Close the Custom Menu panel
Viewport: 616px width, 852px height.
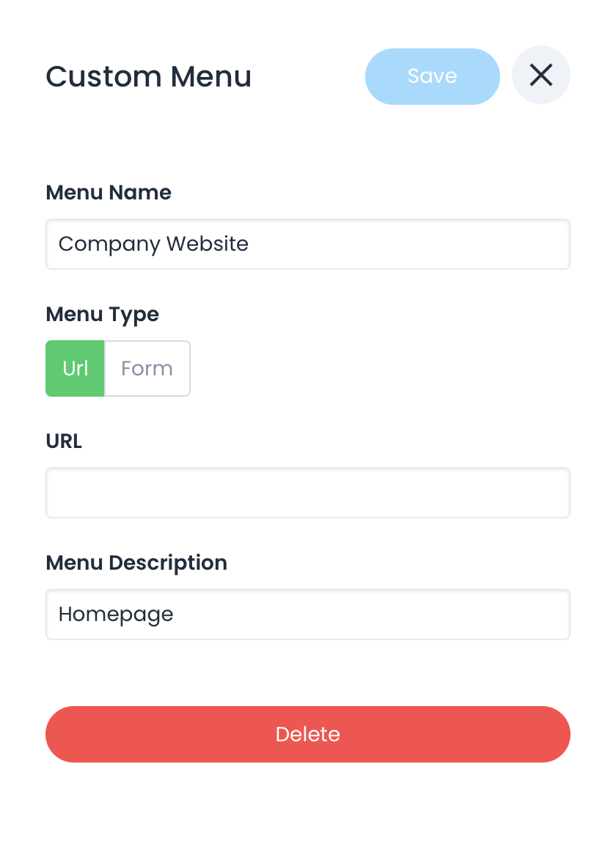click(x=540, y=75)
